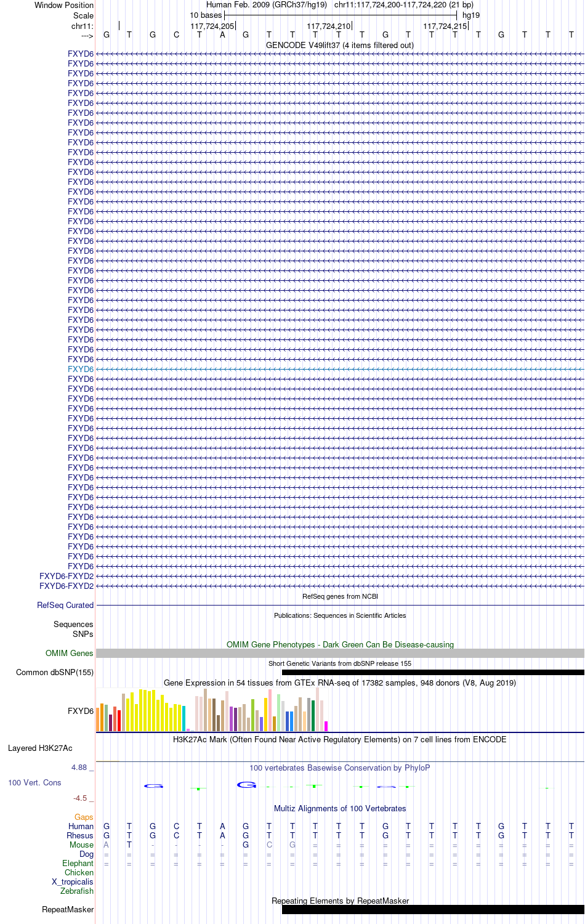Image resolution: width=585 pixels, height=924 pixels.
Task: Click the '--->' strand direction label
Action: (87, 36)
